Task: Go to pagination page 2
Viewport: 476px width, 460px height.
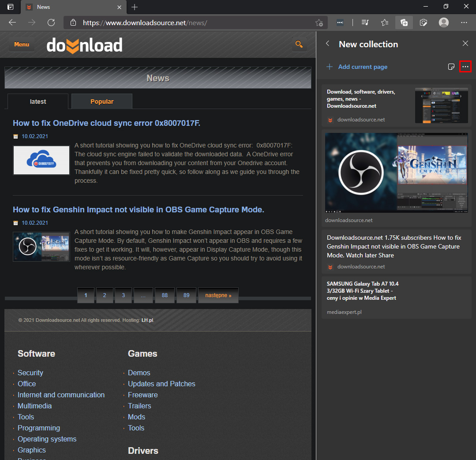Action: (x=105, y=295)
